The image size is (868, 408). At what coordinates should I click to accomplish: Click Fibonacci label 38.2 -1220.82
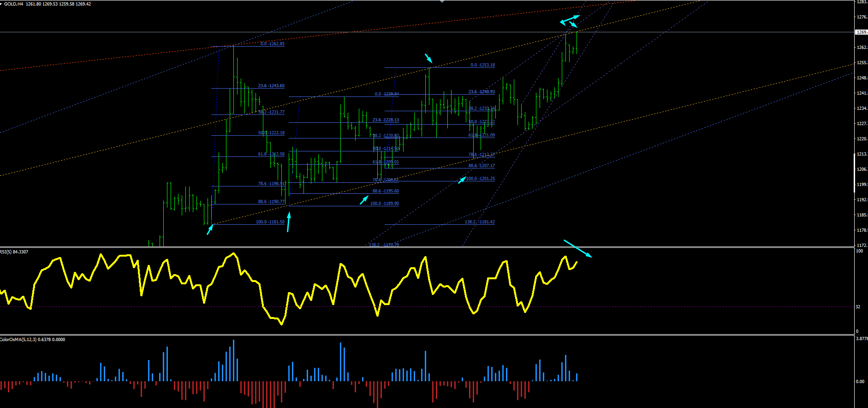coord(386,136)
